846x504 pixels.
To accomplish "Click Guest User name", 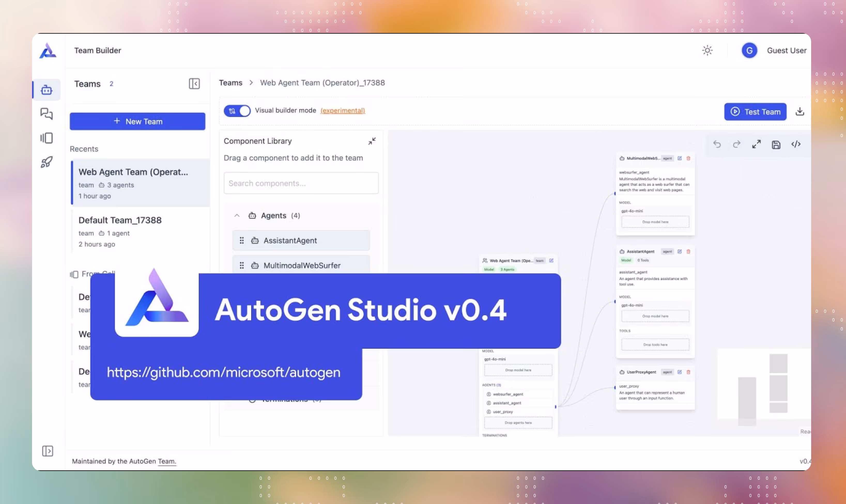I will 787,51.
